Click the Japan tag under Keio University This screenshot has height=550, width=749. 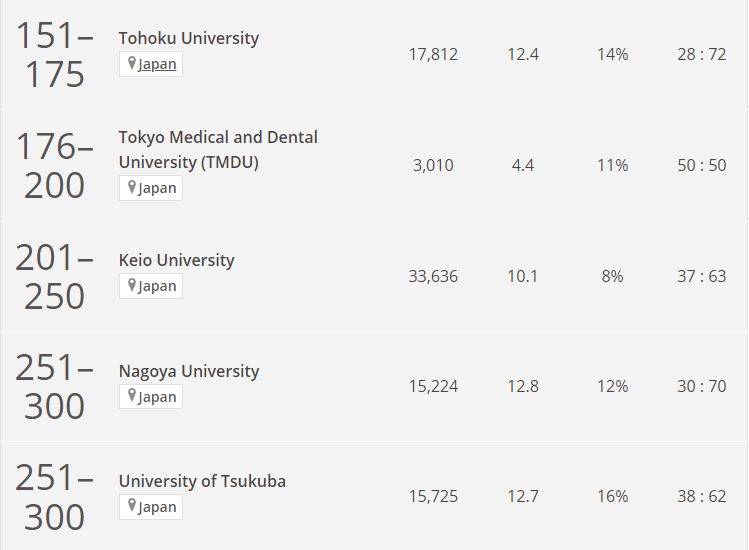coord(157,286)
